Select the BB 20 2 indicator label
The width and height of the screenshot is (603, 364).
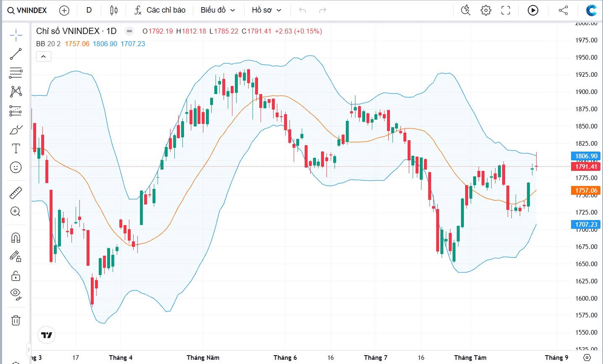tap(48, 44)
